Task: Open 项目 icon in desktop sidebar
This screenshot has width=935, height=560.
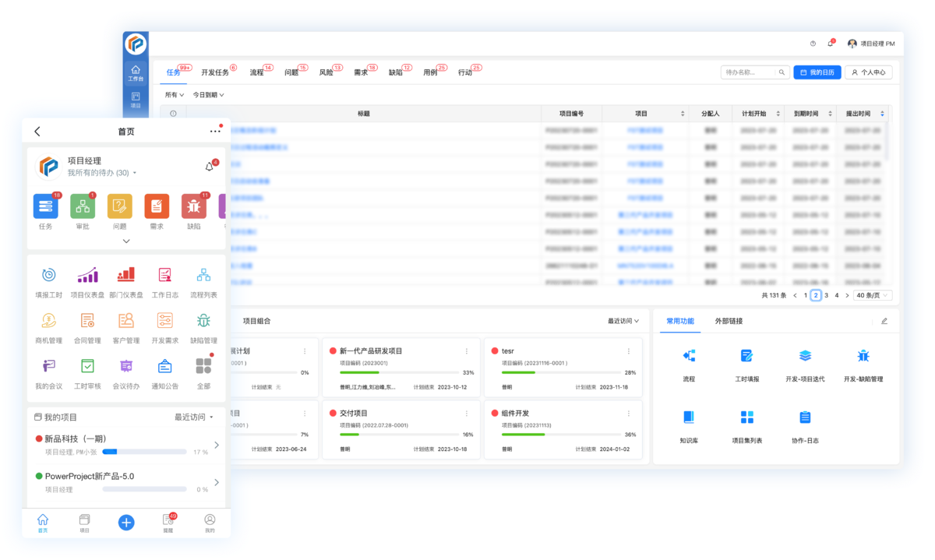Action: (x=136, y=100)
